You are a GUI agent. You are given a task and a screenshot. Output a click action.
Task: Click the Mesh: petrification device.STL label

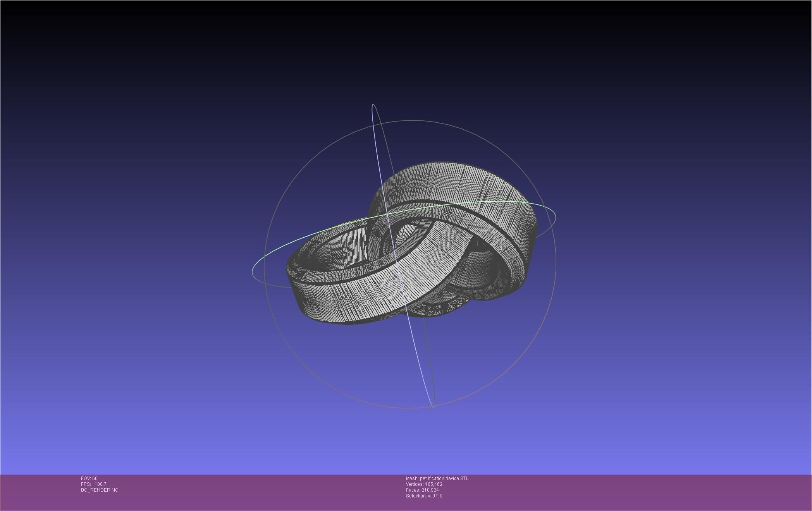[x=437, y=478]
